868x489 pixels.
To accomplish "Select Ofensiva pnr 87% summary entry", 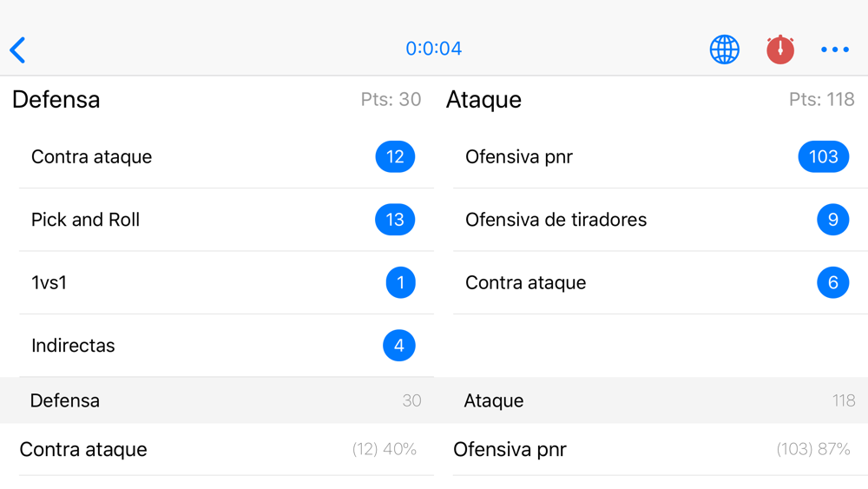I will pyautogui.click(x=651, y=449).
